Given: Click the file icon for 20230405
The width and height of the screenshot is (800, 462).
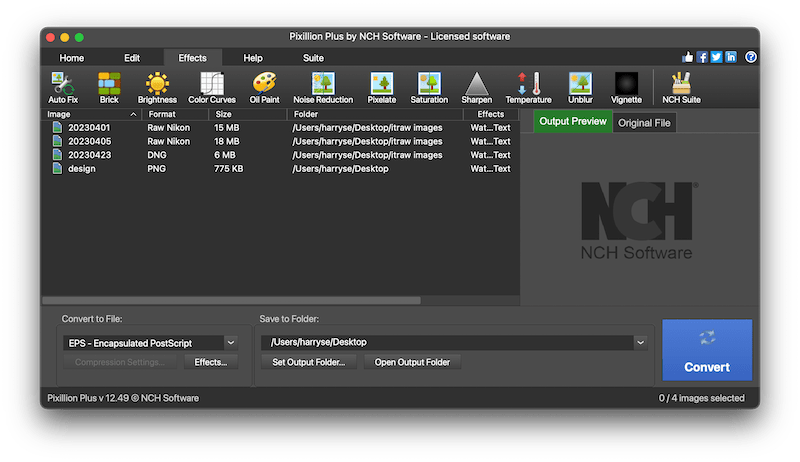Looking at the screenshot, I should 57,141.
